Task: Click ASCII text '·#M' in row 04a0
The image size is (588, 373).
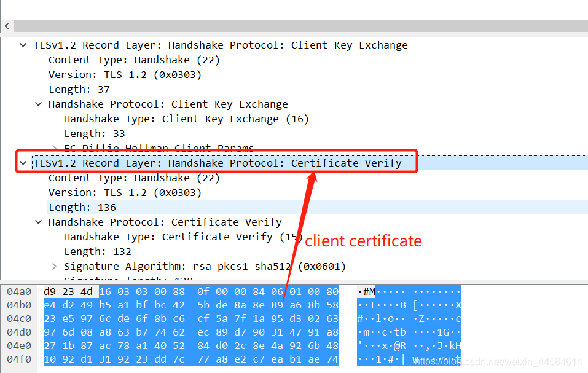Action: pos(366,292)
